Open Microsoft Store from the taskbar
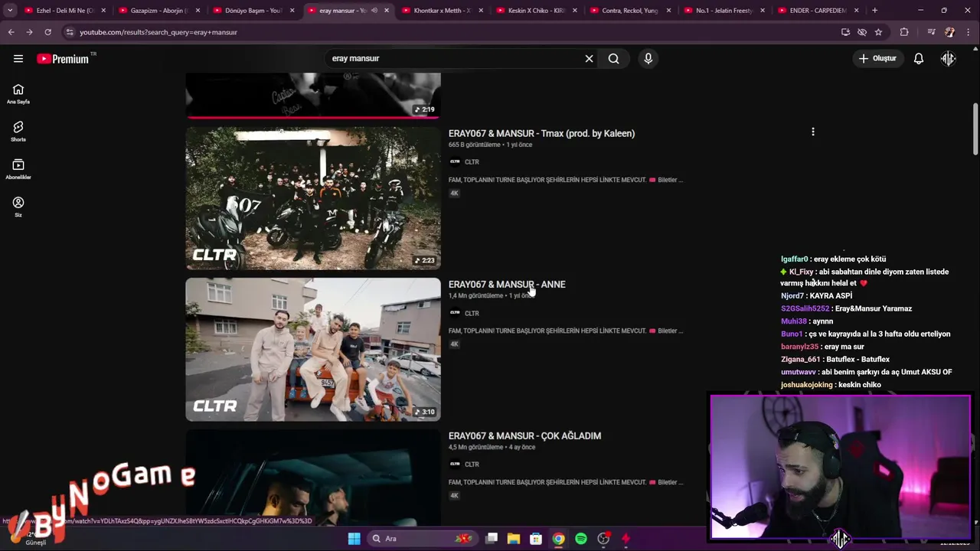Viewport: 980px width, 551px height. (x=536, y=539)
